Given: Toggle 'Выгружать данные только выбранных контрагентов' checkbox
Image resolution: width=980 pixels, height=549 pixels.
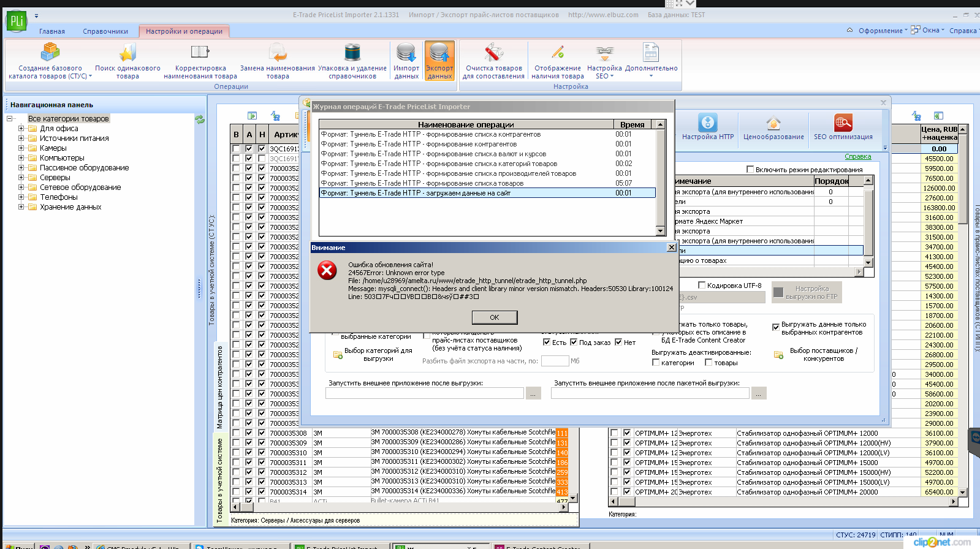Looking at the screenshot, I should pos(776,327).
